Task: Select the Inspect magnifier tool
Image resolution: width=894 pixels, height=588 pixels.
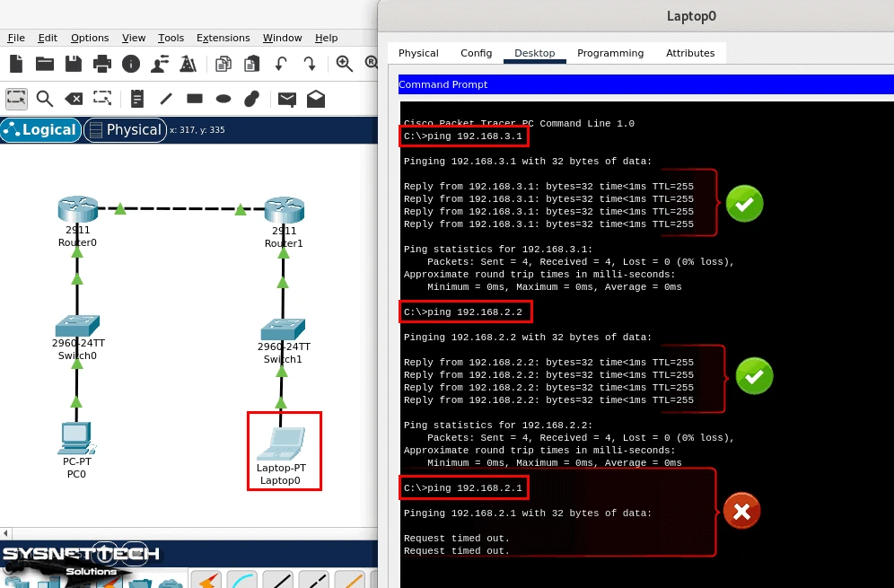Action: (x=45, y=99)
